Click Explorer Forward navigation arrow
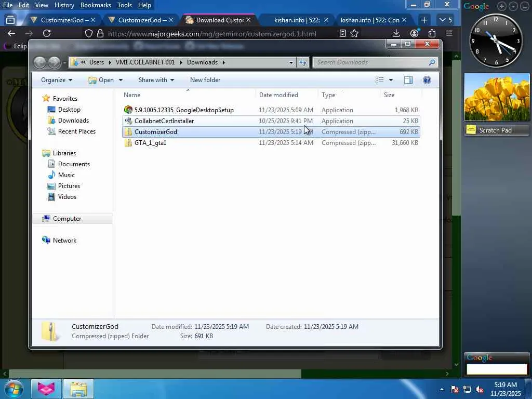The image size is (532, 399). point(54,62)
